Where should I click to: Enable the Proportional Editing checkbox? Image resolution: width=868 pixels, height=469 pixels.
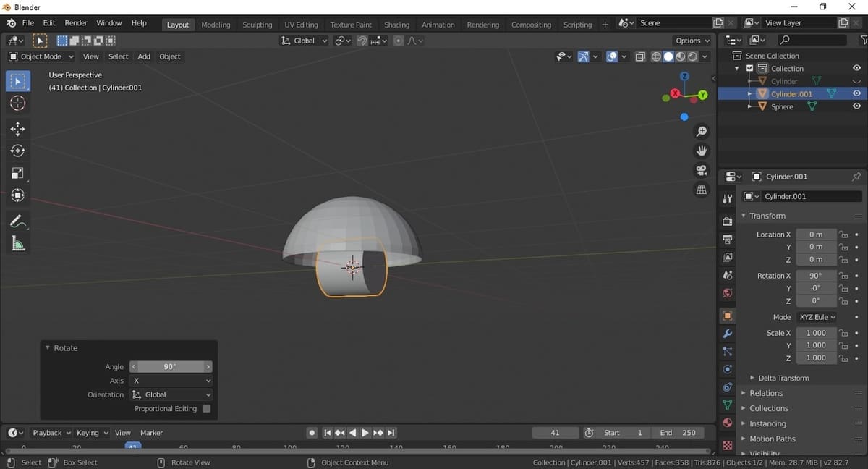(x=207, y=409)
